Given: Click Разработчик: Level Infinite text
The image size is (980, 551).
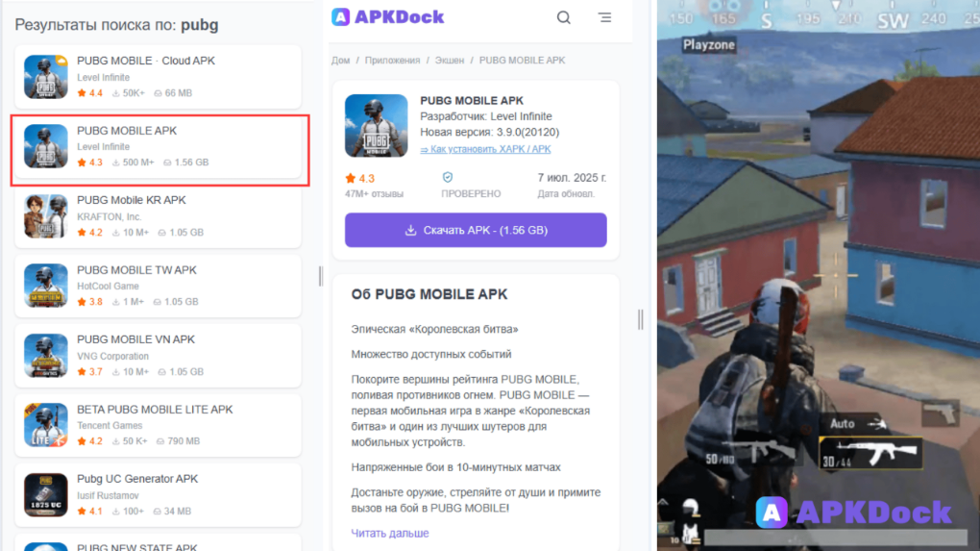Looking at the screenshot, I should point(485,116).
